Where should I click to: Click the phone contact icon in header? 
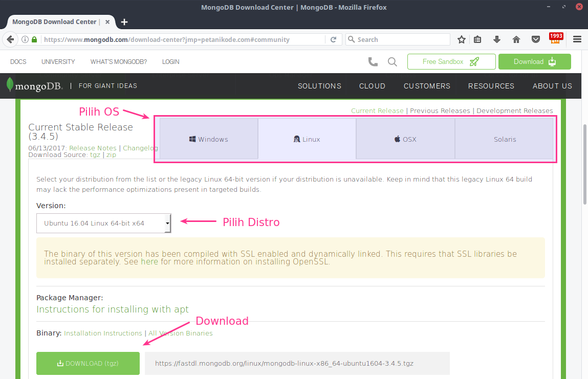coord(373,61)
